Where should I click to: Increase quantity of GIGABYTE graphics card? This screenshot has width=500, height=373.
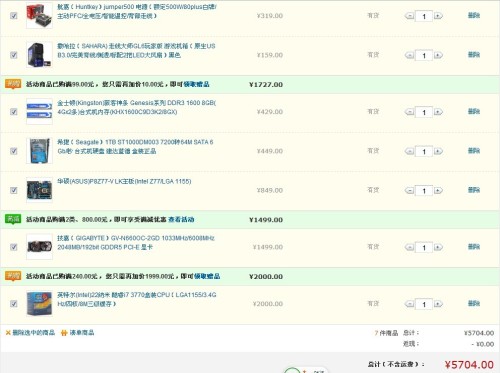pos(438,247)
